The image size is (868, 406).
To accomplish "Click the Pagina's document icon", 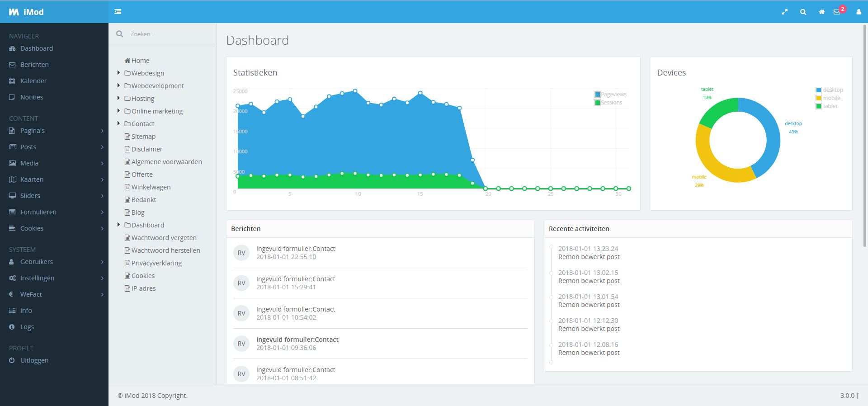I will pos(12,131).
